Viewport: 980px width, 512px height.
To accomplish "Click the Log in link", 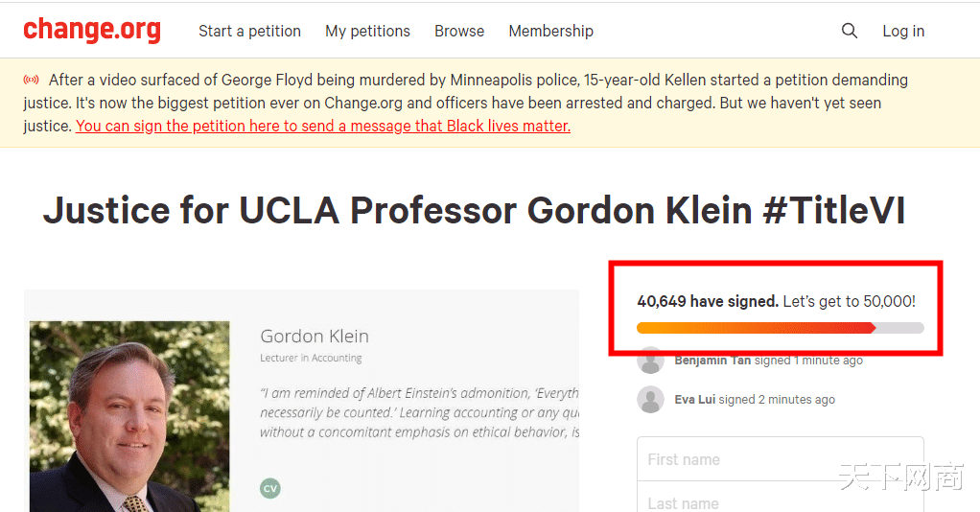I will pos(903,31).
